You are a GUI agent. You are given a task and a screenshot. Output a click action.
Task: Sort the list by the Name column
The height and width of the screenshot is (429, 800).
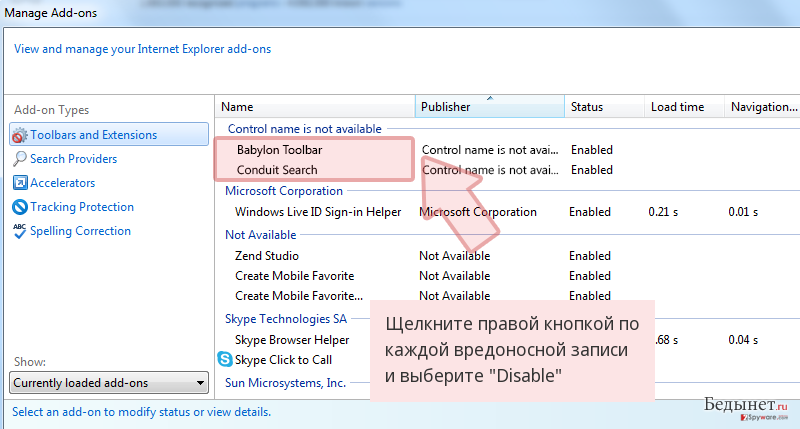315,107
